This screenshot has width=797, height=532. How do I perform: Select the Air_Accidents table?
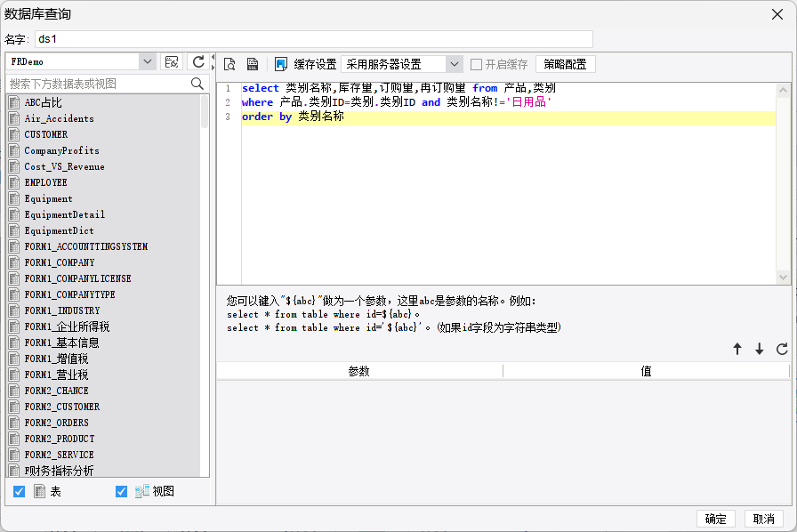[59, 118]
